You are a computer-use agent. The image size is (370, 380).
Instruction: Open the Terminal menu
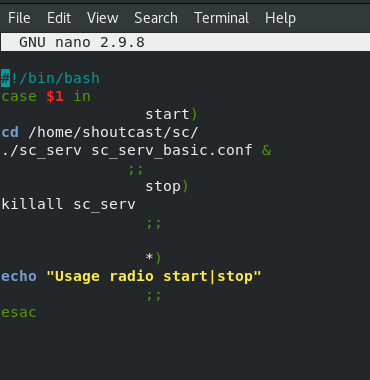click(221, 18)
